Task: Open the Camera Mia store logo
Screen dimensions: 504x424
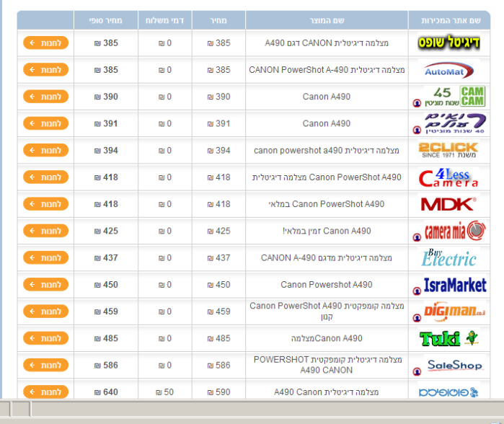Action: coord(455,231)
